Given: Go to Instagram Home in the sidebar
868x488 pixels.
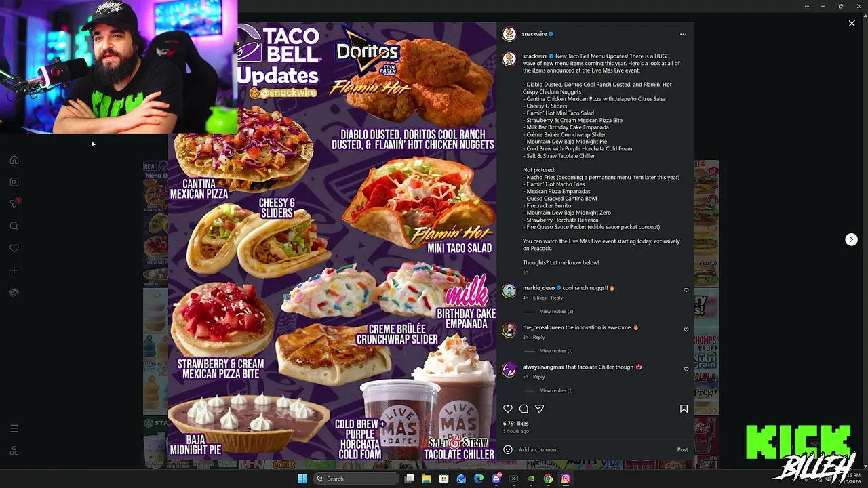Looking at the screenshot, I should coord(14,160).
